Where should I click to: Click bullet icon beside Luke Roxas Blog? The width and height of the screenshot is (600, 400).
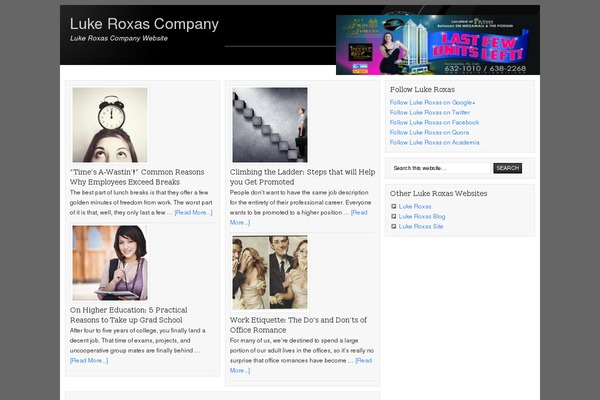tap(393, 216)
